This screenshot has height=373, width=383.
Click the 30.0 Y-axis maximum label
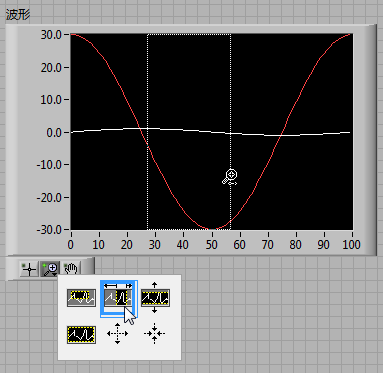click(51, 35)
